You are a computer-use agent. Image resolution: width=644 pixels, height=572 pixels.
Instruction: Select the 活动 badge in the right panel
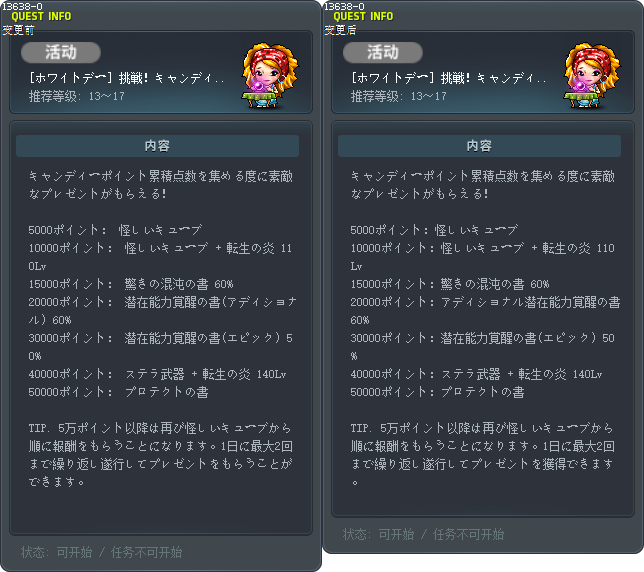pos(383,53)
